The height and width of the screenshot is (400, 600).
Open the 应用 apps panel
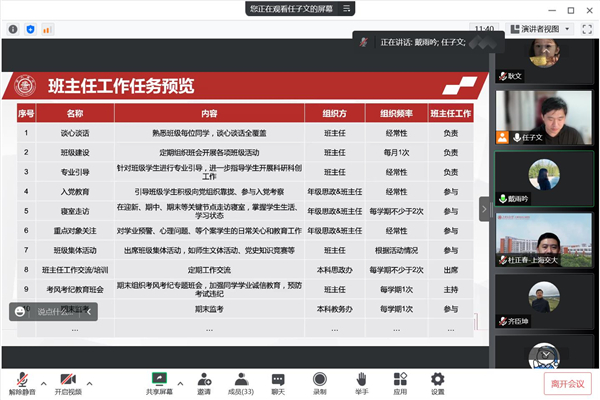pos(400,381)
